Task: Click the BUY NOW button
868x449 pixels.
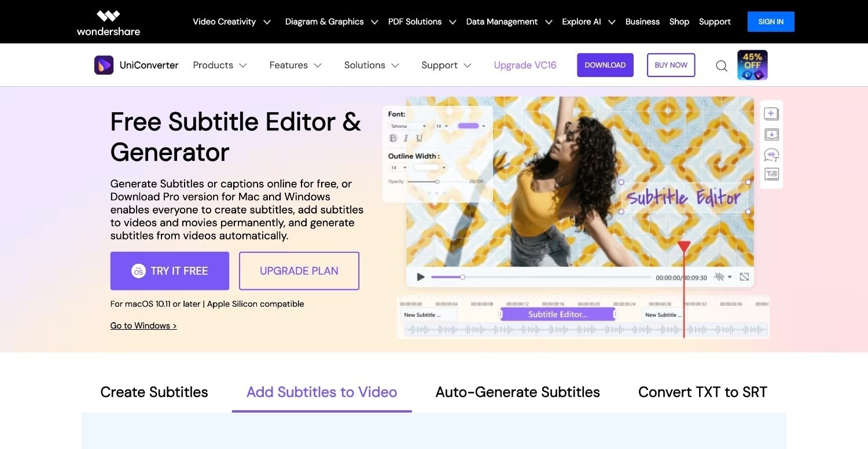Action: coord(671,65)
